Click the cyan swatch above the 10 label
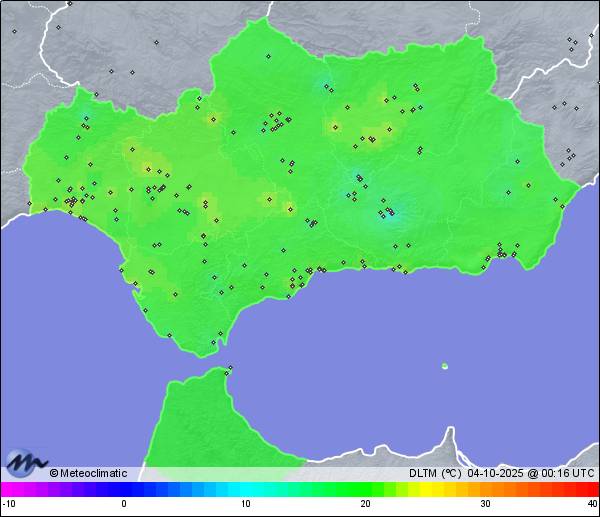Viewport: 600px width, 517px height. point(246,489)
